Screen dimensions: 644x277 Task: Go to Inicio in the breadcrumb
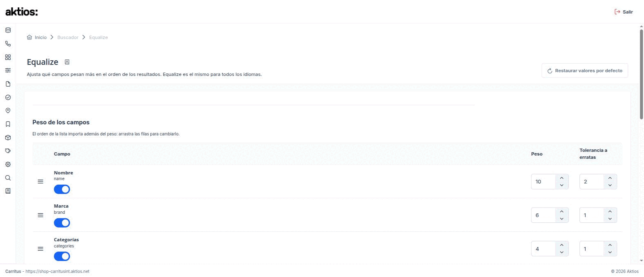(x=37, y=37)
